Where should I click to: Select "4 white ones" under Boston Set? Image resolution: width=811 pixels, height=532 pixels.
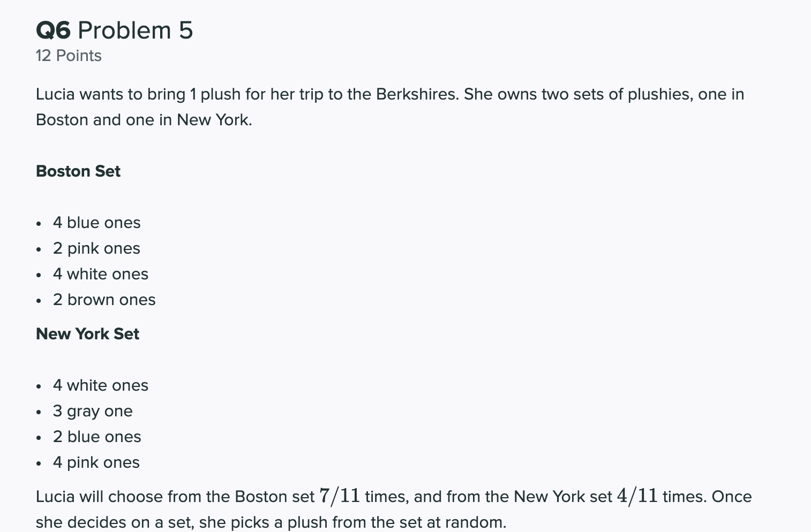(x=101, y=274)
